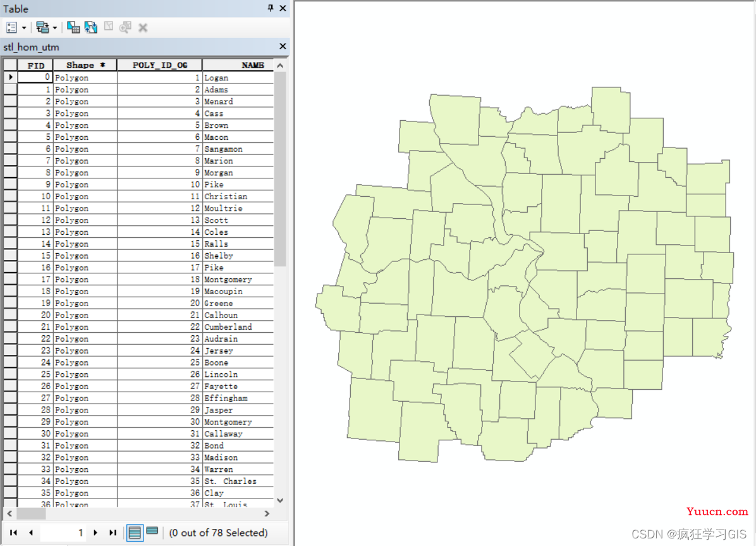Open the Table Options menu icon
Viewport: 756px width, 546px height.
pos(11,27)
